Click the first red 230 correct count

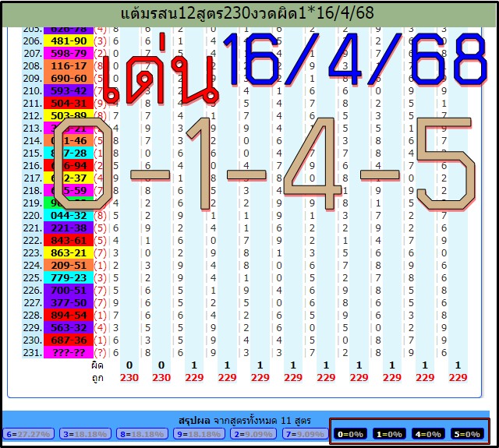(x=129, y=377)
